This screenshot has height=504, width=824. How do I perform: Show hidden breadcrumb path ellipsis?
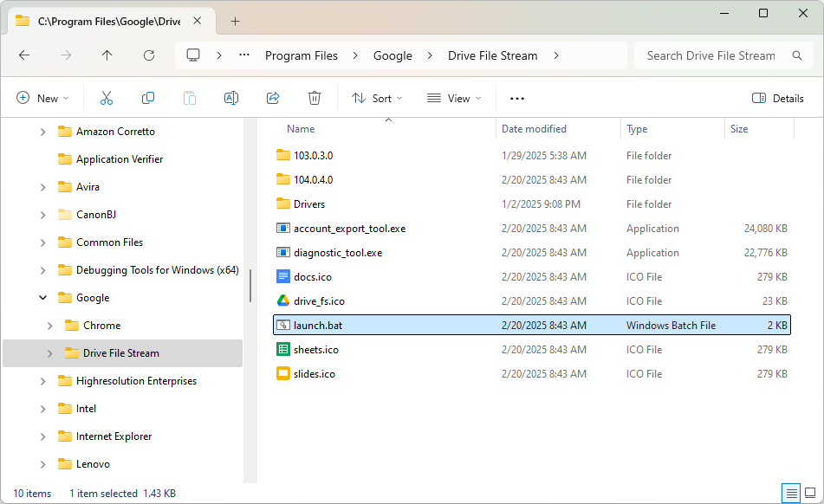[243, 55]
